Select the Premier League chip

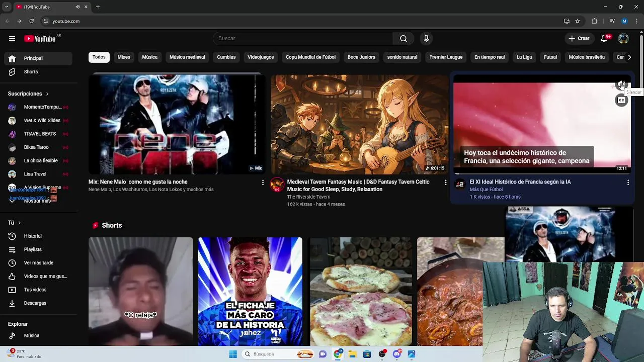click(x=446, y=57)
